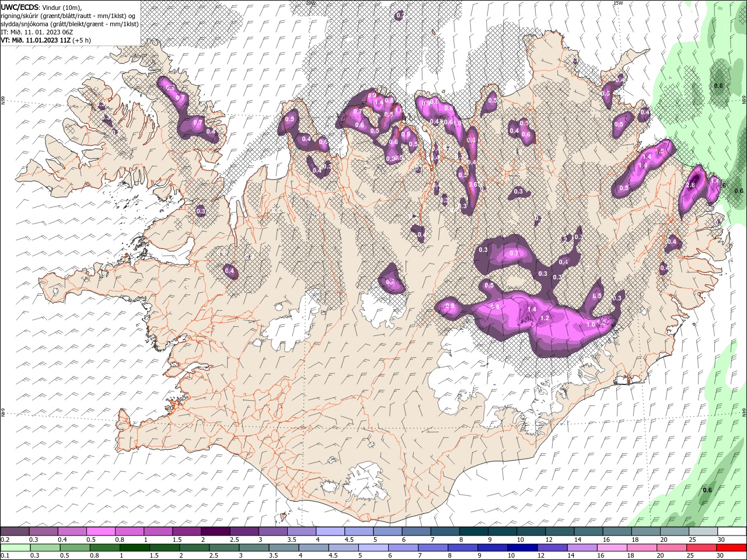Viewport: 747px width, 560px height.
Task: Pick the deep blue 10 swatch in bottom legend
Action: click(522, 548)
